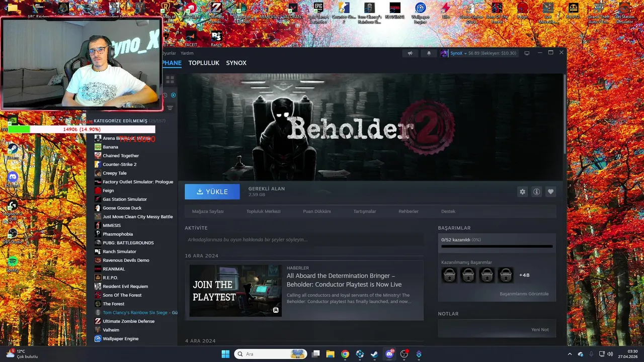Click Başarımlarını Görüntüle link
The height and width of the screenshot is (362, 644).
pos(524,294)
